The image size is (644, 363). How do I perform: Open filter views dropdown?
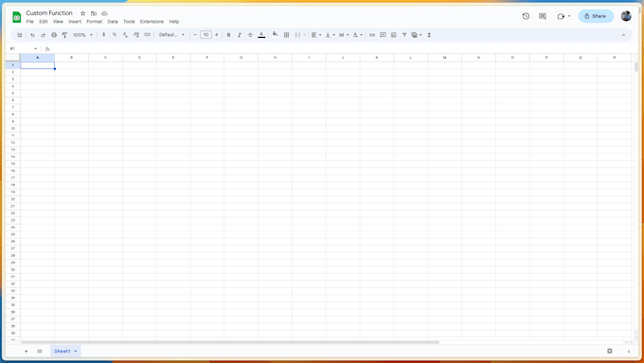tap(417, 35)
